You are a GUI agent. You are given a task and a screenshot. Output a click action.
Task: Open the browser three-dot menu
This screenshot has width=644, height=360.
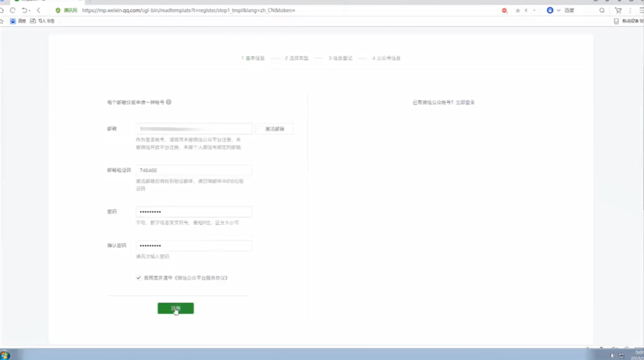click(630, 10)
